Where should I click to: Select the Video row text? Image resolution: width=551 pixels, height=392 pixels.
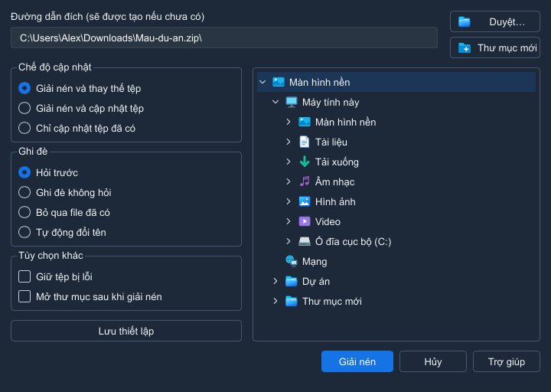[x=328, y=222]
